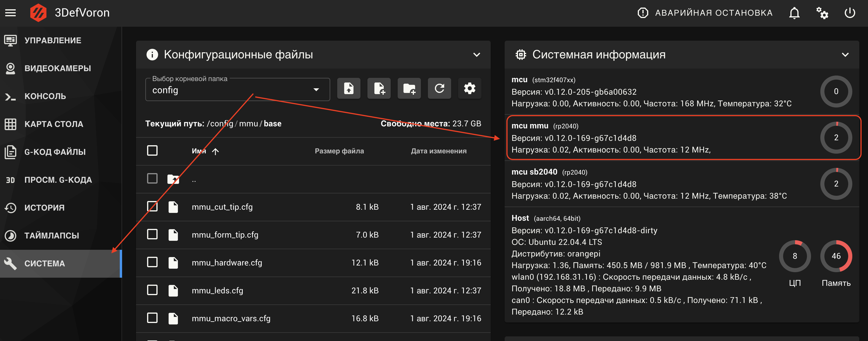Open ВИДЕОКАМЕРЫ page
This screenshot has width=868, height=341.
[61, 68]
